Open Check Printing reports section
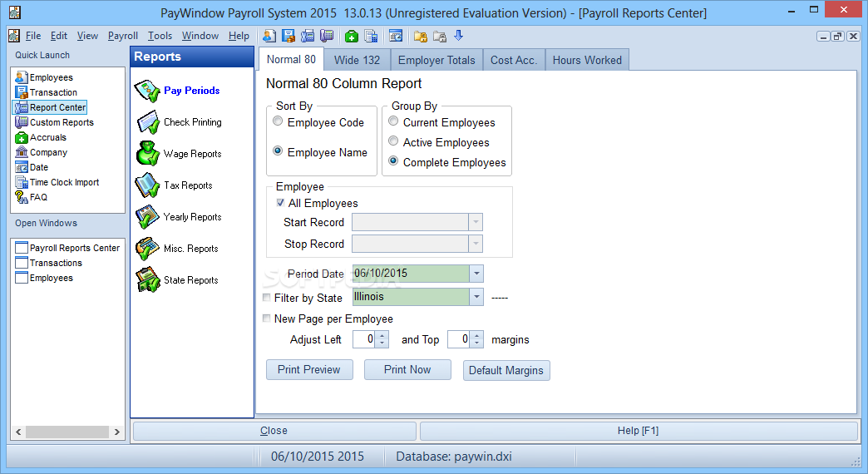The width and height of the screenshot is (868, 474). click(x=179, y=122)
